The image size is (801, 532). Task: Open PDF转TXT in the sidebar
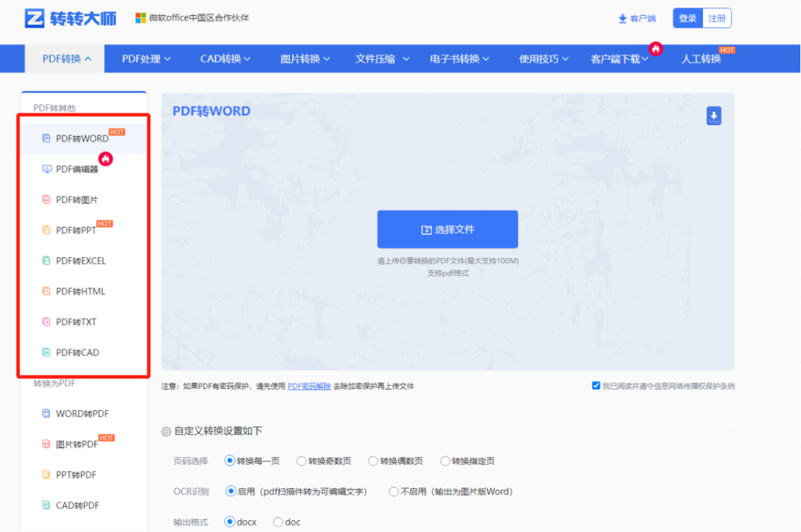click(x=83, y=322)
